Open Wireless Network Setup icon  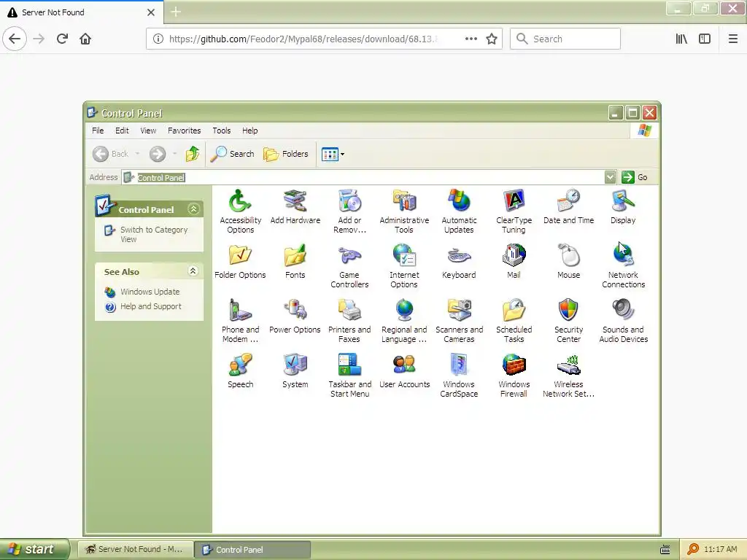click(x=568, y=376)
